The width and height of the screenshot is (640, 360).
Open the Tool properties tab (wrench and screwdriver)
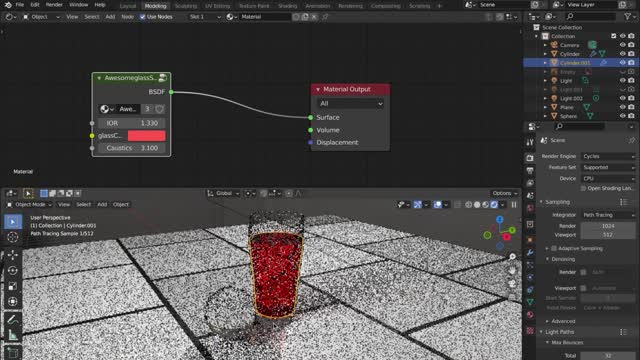530,142
